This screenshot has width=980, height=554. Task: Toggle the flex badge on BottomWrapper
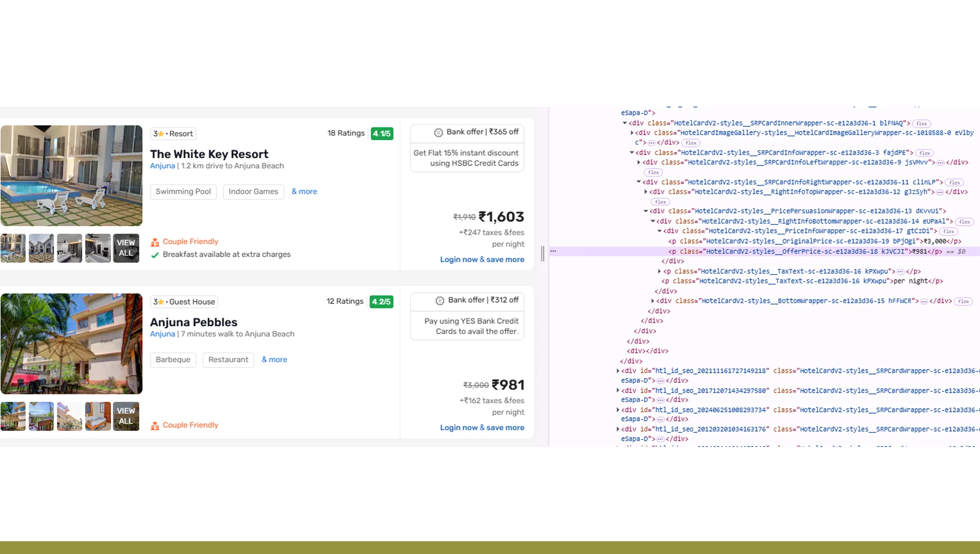click(x=963, y=301)
